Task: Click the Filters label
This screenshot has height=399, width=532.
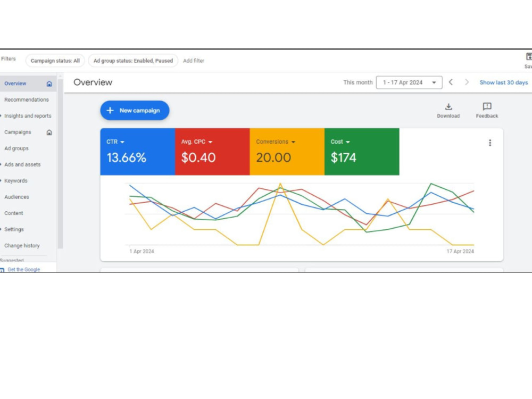Action: 8,59
